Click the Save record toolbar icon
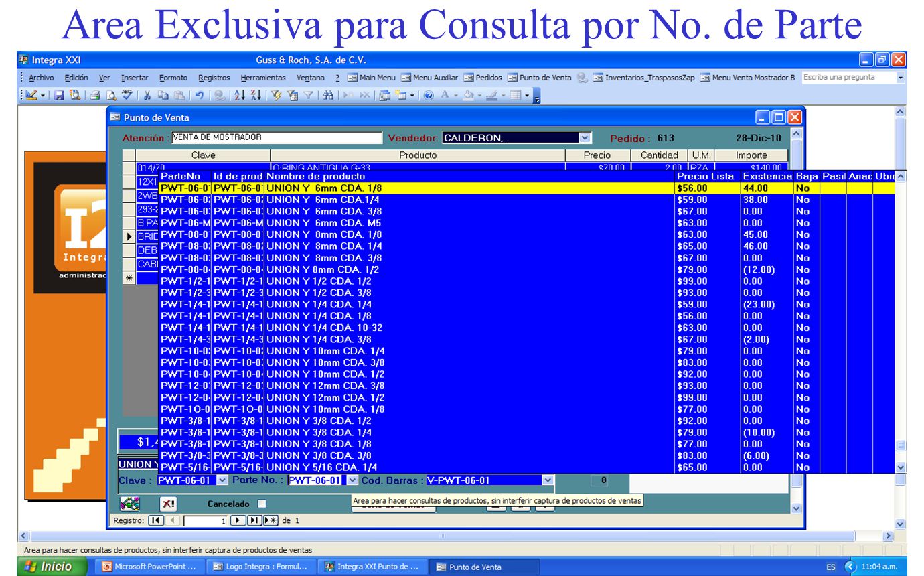 point(59,96)
